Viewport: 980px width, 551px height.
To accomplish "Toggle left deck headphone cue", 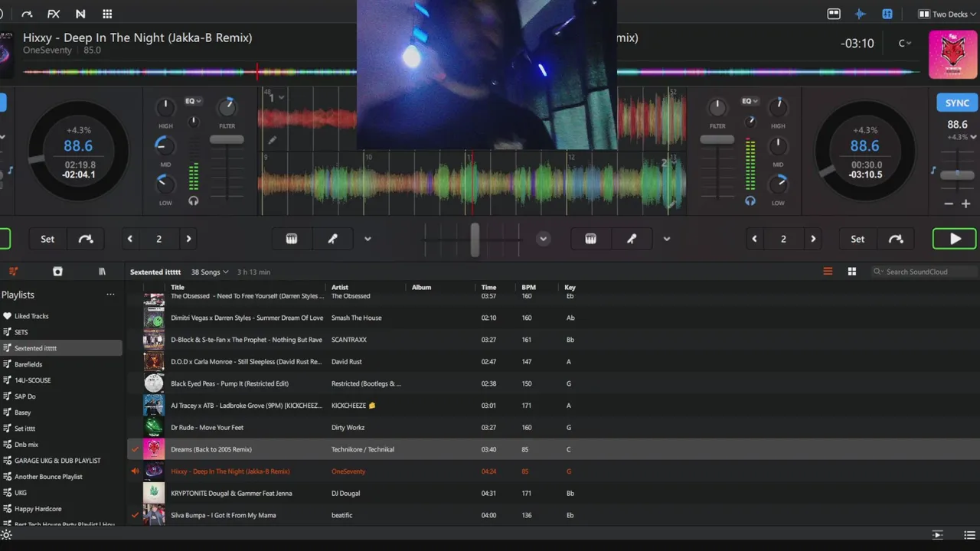I will tap(194, 201).
